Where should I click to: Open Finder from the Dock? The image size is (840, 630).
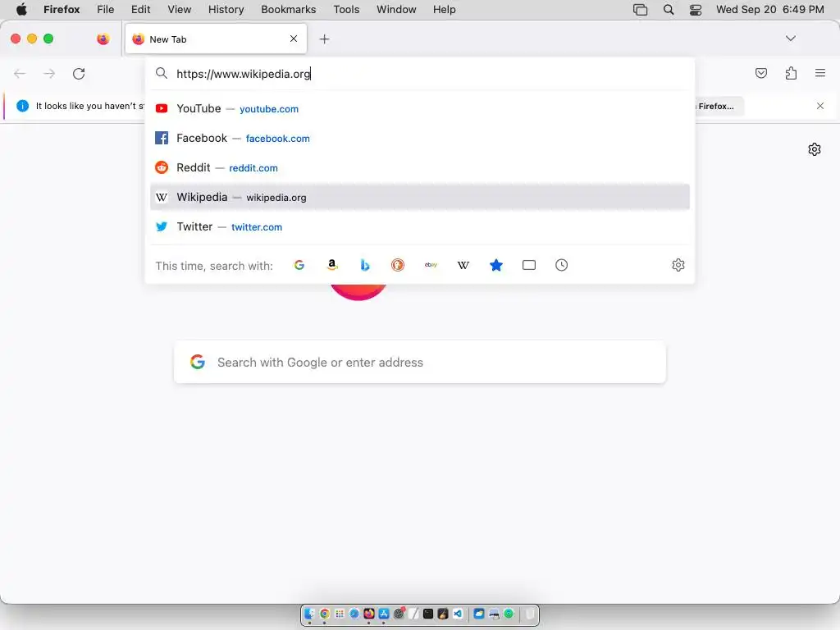309,614
